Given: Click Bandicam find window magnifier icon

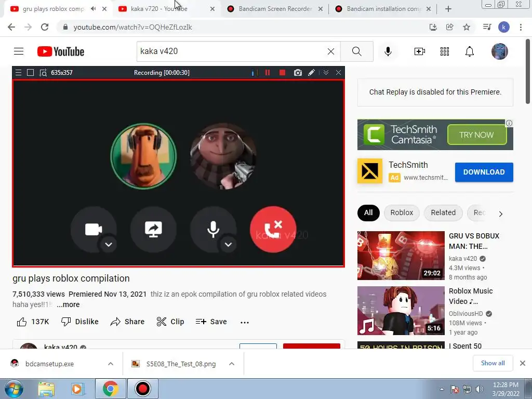Looking at the screenshot, I should tap(43, 73).
